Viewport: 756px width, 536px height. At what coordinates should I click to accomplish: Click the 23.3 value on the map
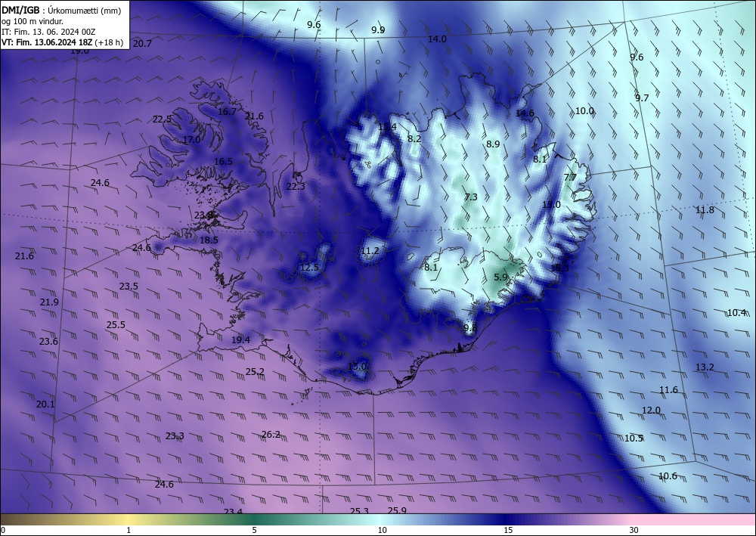point(175,436)
